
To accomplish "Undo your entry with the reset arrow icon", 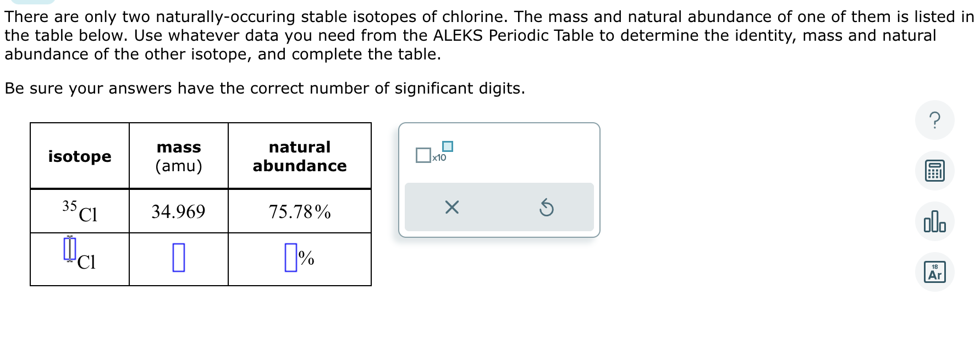I will [546, 206].
